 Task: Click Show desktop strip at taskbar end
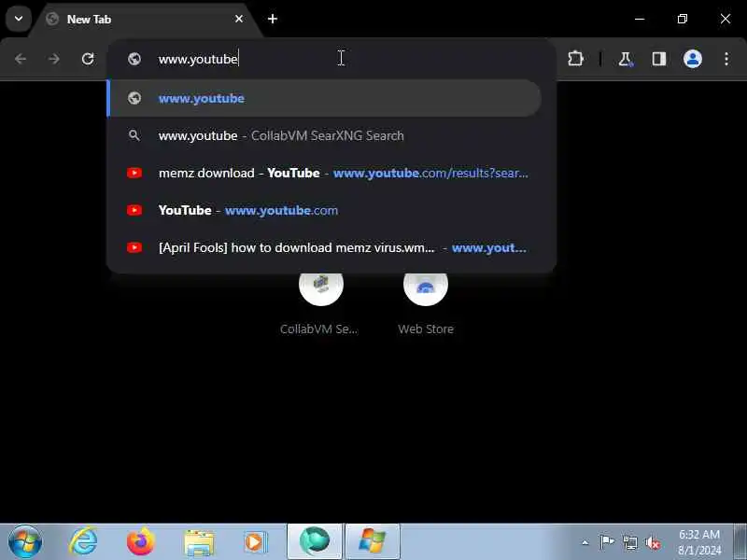click(x=740, y=542)
